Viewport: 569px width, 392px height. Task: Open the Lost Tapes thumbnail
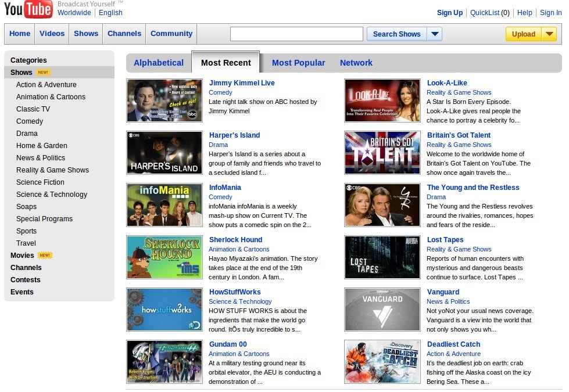(x=382, y=257)
